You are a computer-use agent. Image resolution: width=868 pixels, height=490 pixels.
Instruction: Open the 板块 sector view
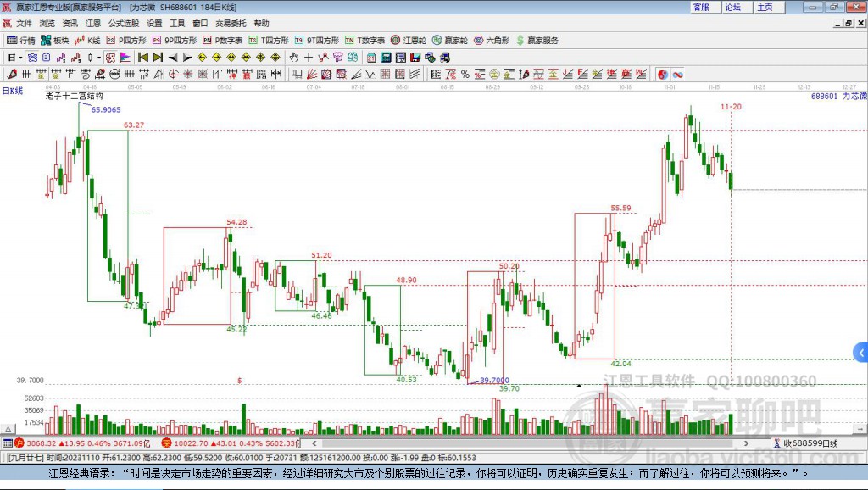(55, 41)
